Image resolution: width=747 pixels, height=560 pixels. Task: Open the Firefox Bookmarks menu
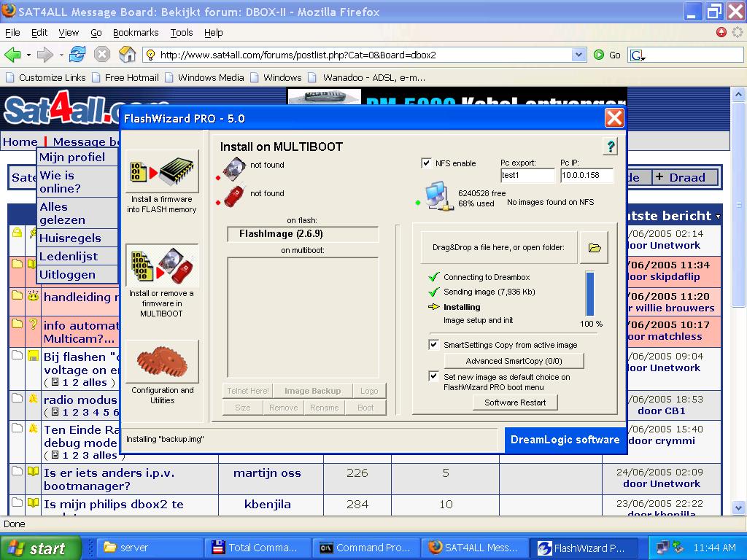[136, 32]
